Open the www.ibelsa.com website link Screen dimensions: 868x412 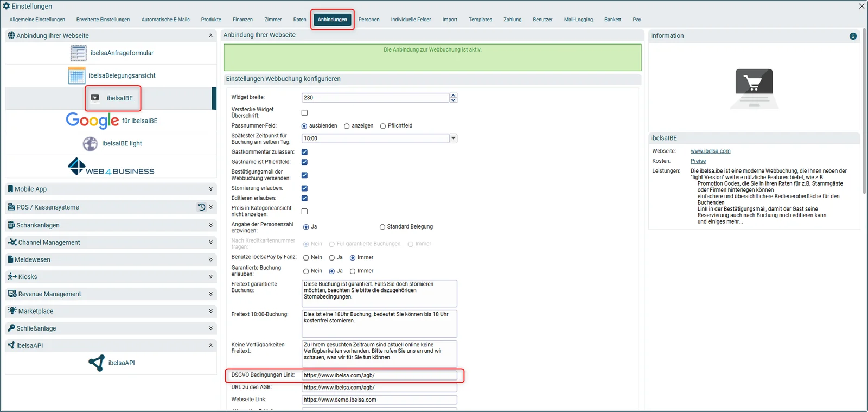tap(711, 151)
